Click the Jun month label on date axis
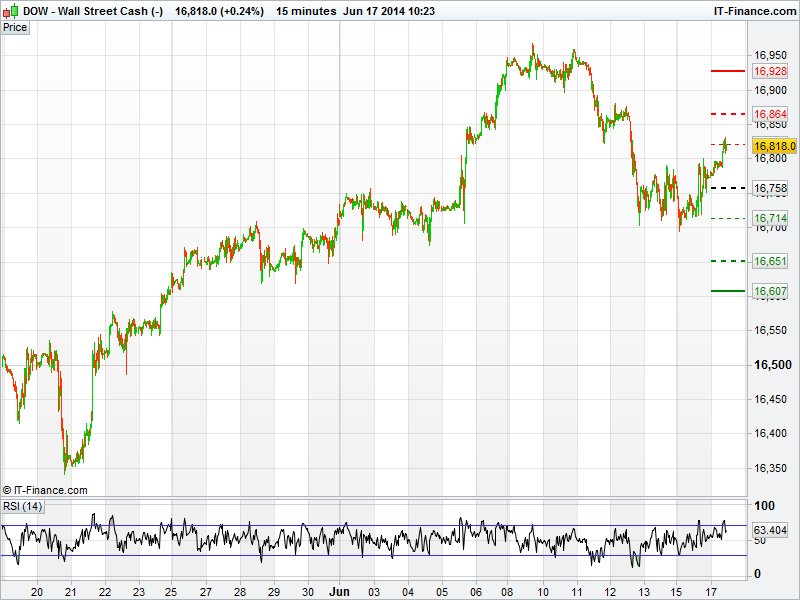 (341, 591)
